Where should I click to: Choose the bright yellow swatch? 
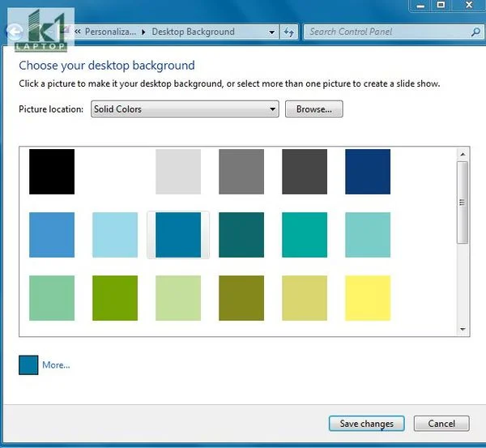(x=368, y=298)
